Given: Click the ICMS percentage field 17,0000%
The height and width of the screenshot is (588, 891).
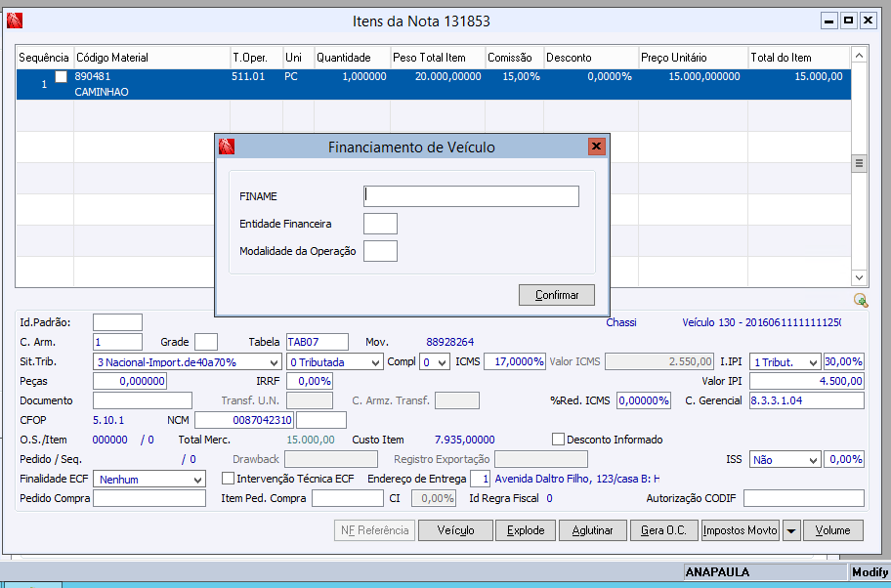Looking at the screenshot, I should pos(515,361).
